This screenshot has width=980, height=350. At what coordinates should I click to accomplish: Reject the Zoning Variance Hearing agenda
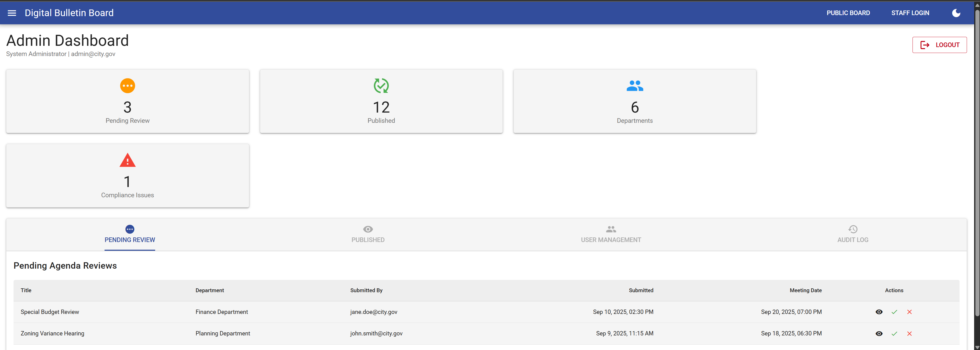coord(909,334)
